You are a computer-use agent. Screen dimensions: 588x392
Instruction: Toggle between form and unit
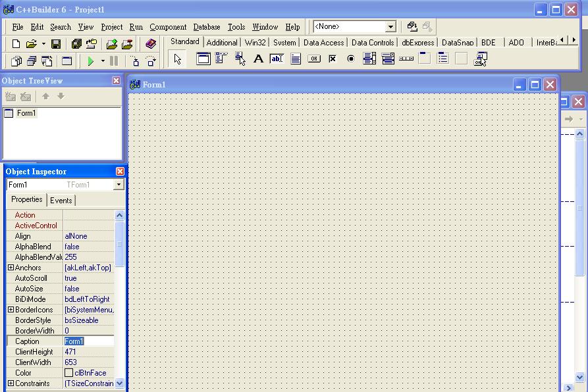pyautogui.click(x=47, y=61)
